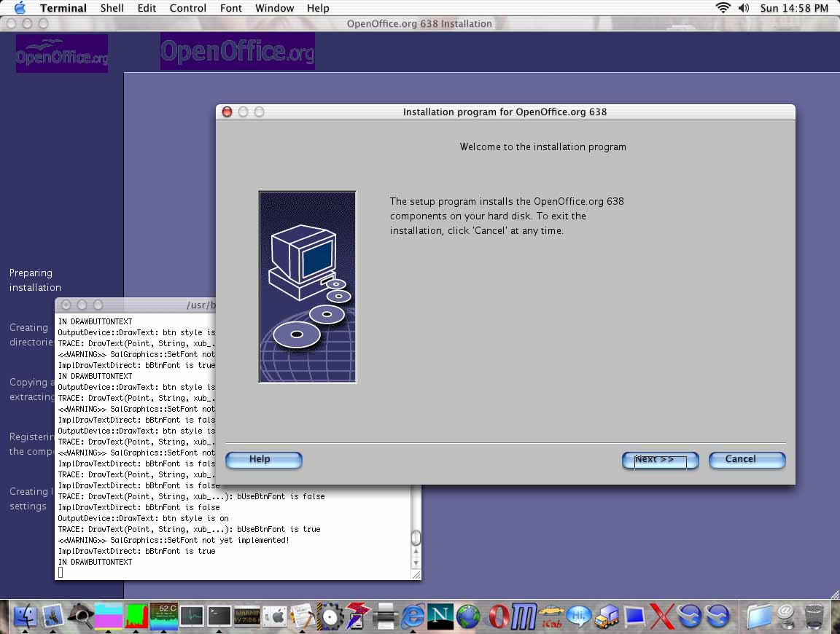Click Help in the installation dialog
Screen dimensions: 840x634
coord(263,460)
